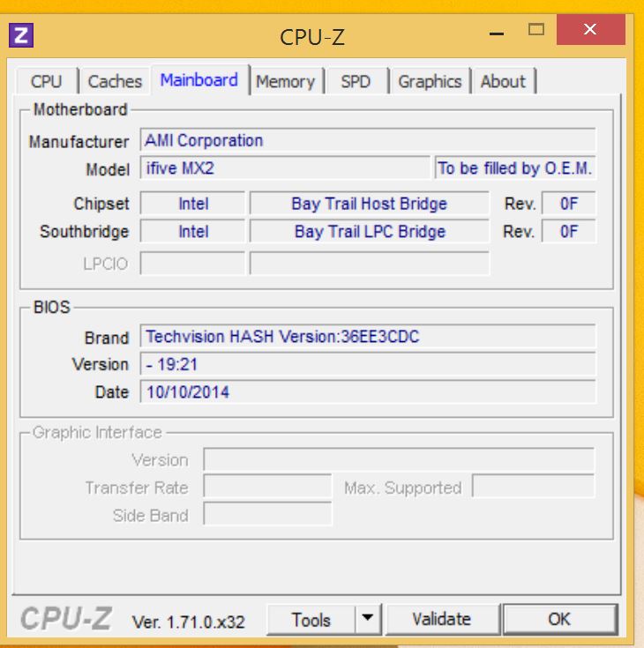Click the Bay Trail Host Bridge field
Image resolution: width=644 pixels, height=648 pixels.
tap(370, 204)
